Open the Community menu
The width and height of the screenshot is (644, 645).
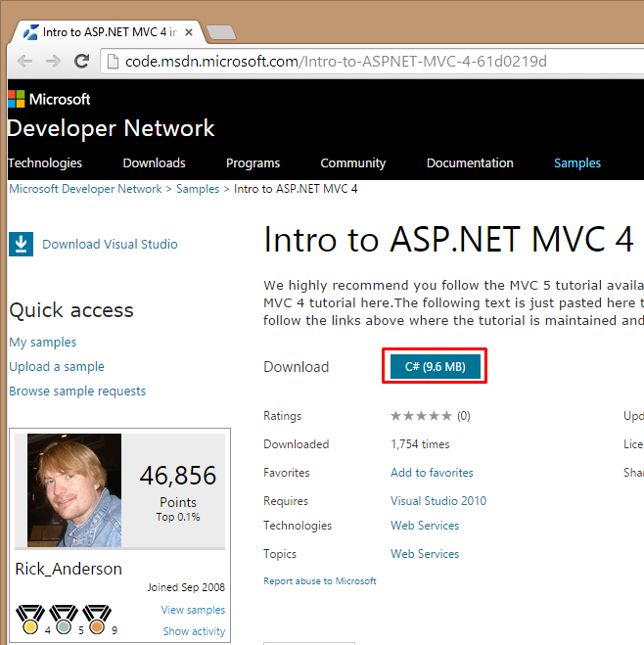click(353, 162)
